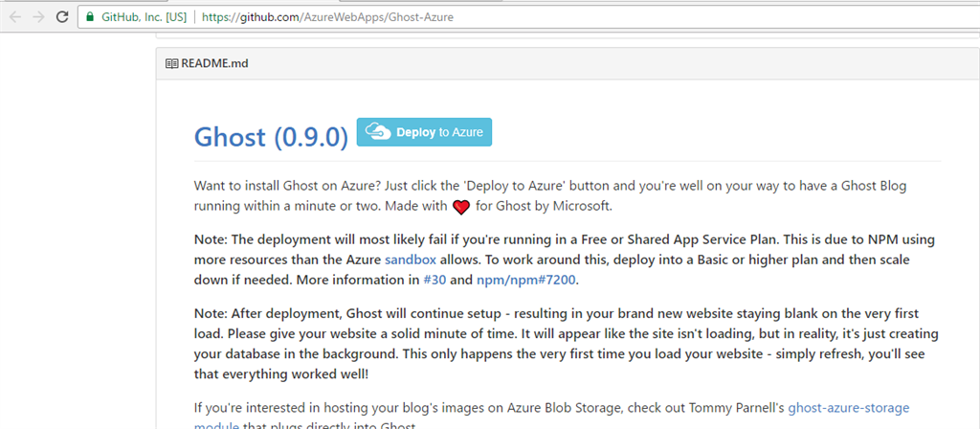Viewport: 980px width, 429px height.
Task: Reload the current page
Action: pos(62,17)
